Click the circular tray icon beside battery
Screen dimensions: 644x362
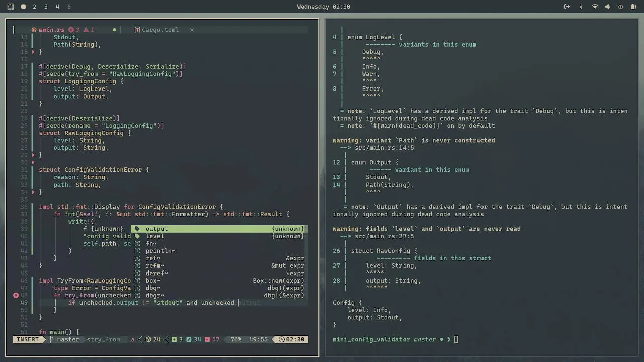620,7
